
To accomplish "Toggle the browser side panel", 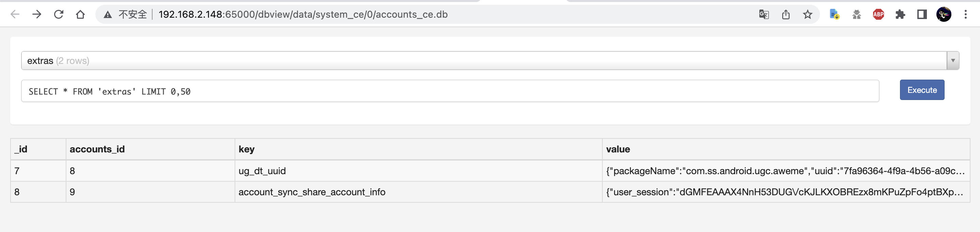I will pyautogui.click(x=922, y=14).
